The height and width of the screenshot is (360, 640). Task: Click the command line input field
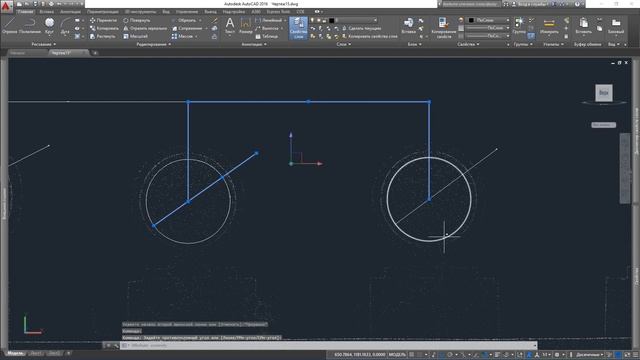pos(329,345)
